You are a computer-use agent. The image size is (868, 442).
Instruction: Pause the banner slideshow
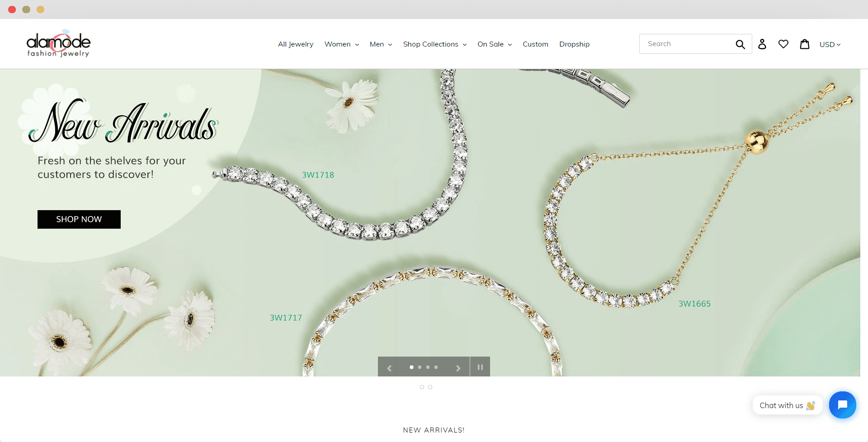480,367
